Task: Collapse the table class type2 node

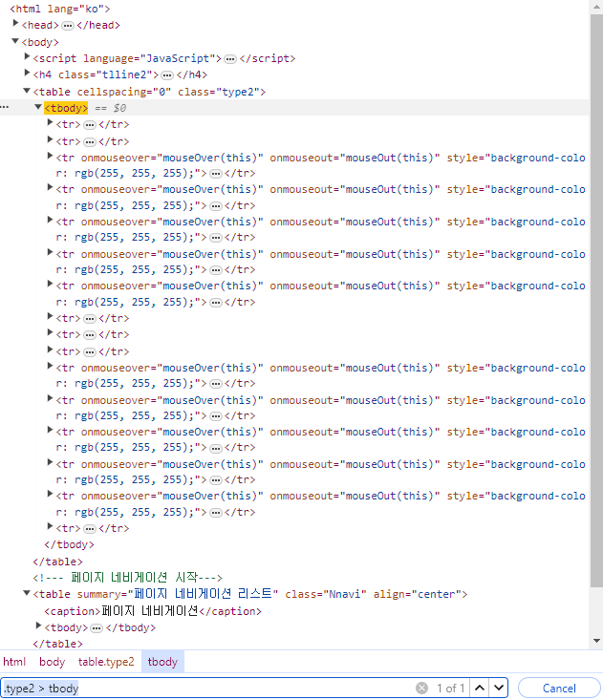Action: [27, 91]
